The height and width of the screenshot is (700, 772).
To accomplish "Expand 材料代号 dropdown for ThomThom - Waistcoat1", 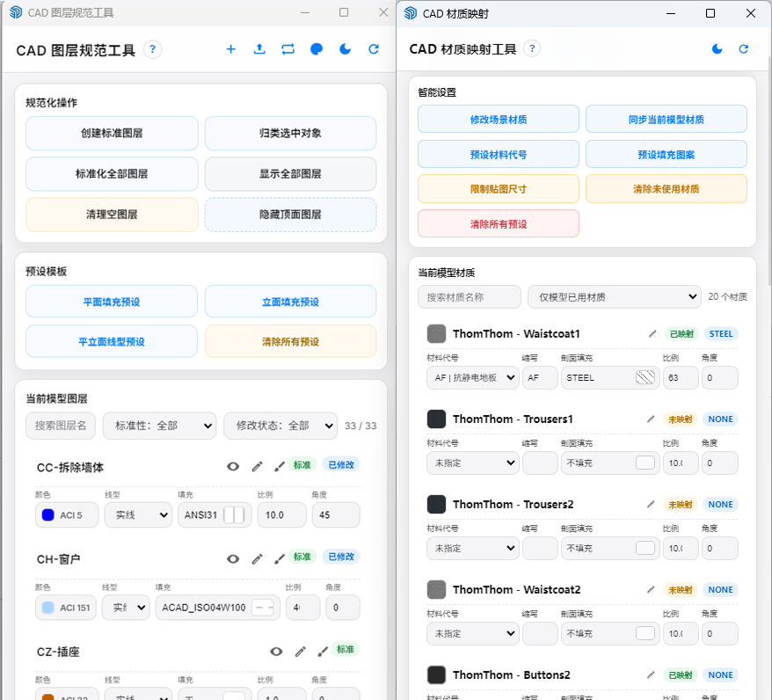I will coord(473,377).
